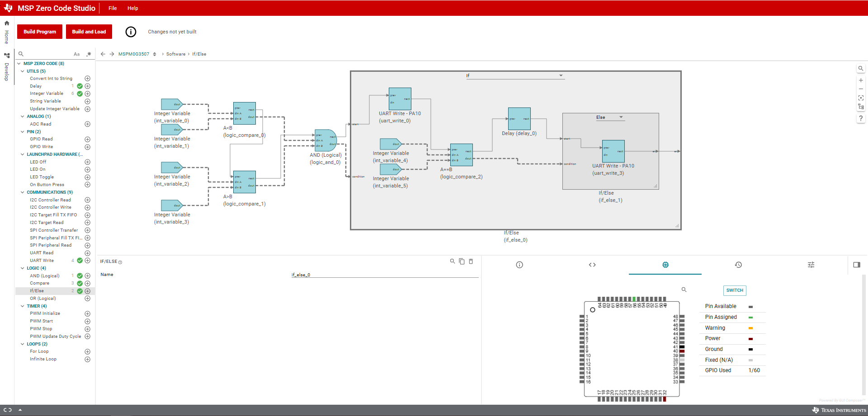Toggle the regex filter option in module search
Screen dimensions: 868x416
(x=89, y=54)
